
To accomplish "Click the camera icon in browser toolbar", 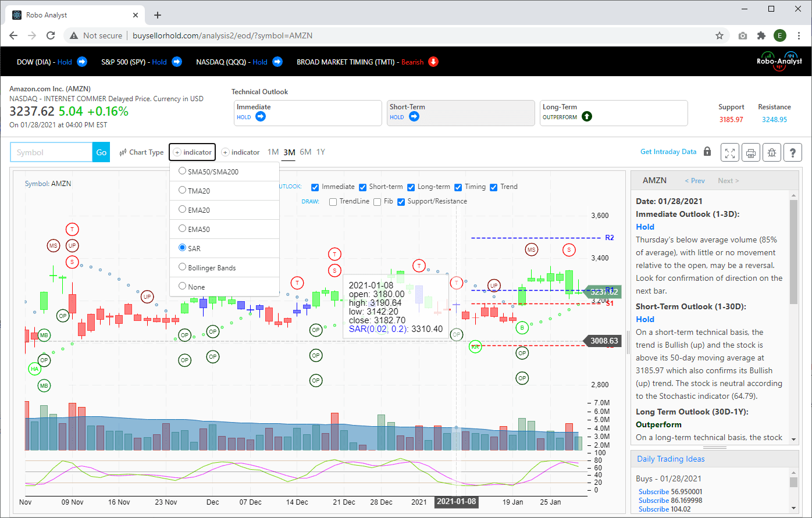I will pos(743,35).
